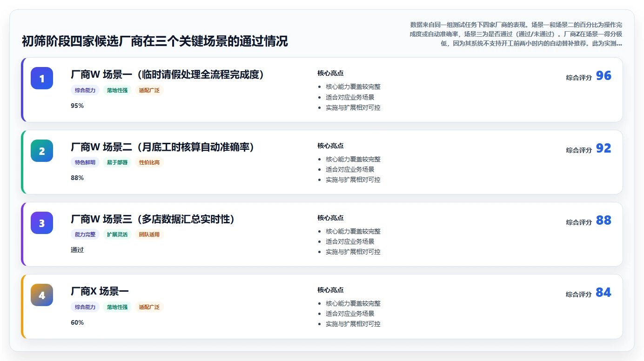Click the 60% value in 厂商X card
This screenshot has height=361, width=644.
(77, 322)
